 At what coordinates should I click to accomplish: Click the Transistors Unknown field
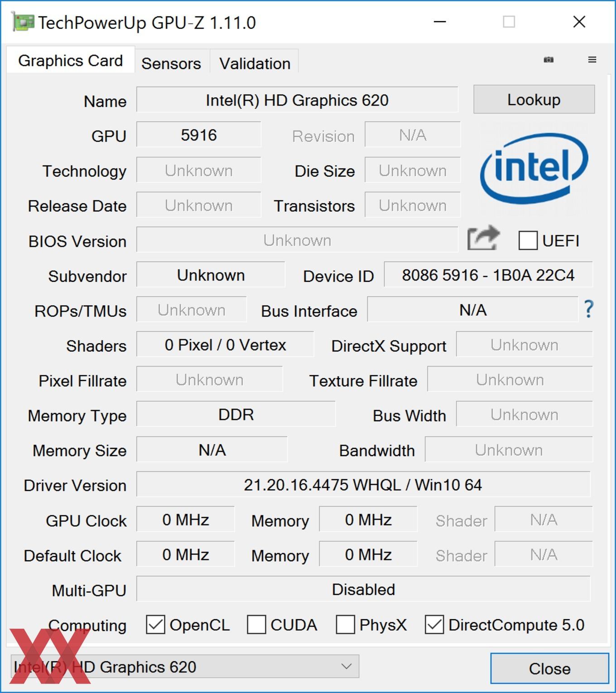pyautogui.click(x=413, y=205)
